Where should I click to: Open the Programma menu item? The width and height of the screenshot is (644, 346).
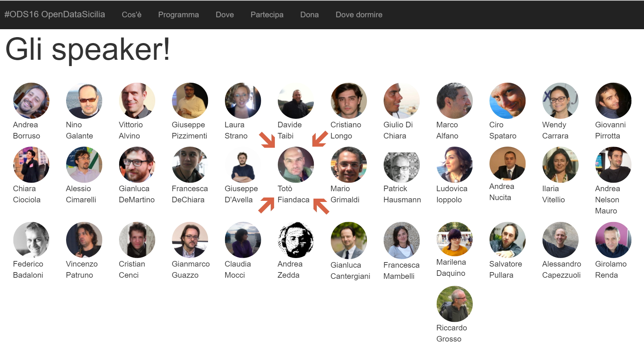(x=178, y=15)
